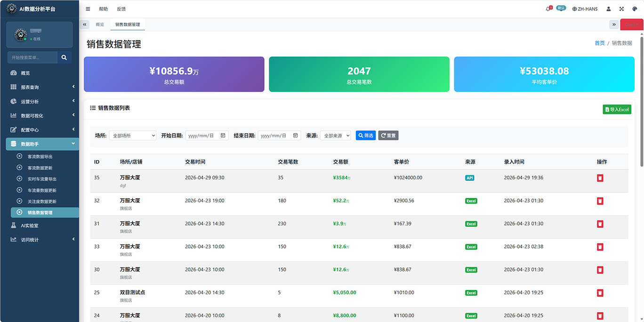This screenshot has width=644, height=322.
Task: Click the Excel badge in row 32
Action: pos(471,201)
